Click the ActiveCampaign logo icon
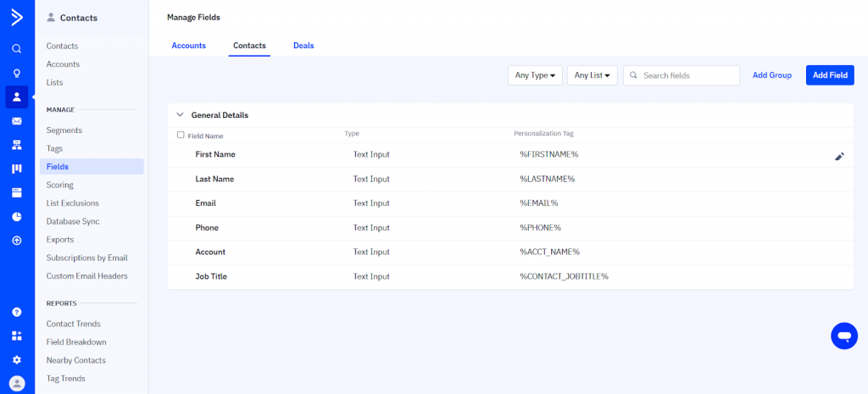 17,16
